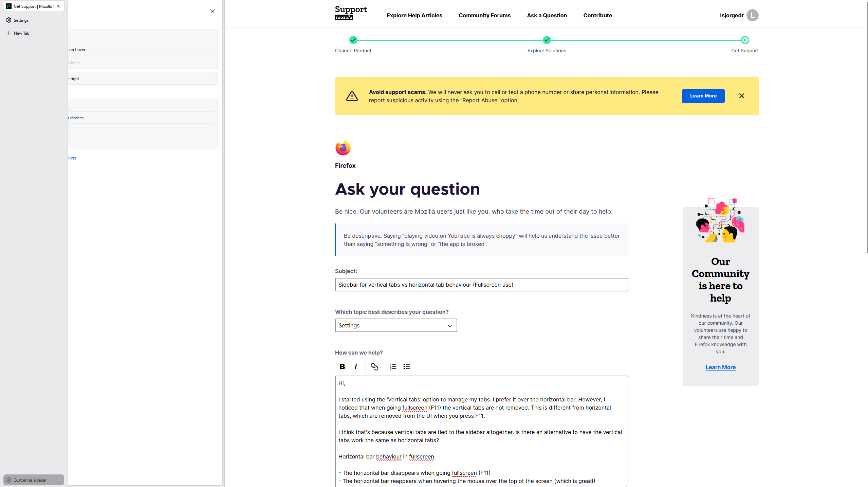Click the 'Subject:' label
The height and width of the screenshot is (487, 868).
coord(346,271)
